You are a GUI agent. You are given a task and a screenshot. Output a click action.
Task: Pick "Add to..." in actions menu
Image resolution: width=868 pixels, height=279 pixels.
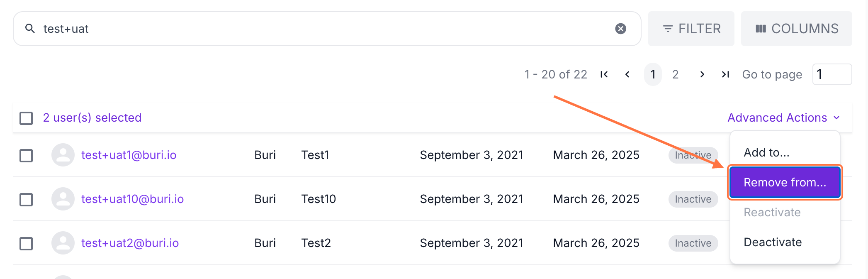pos(766,152)
